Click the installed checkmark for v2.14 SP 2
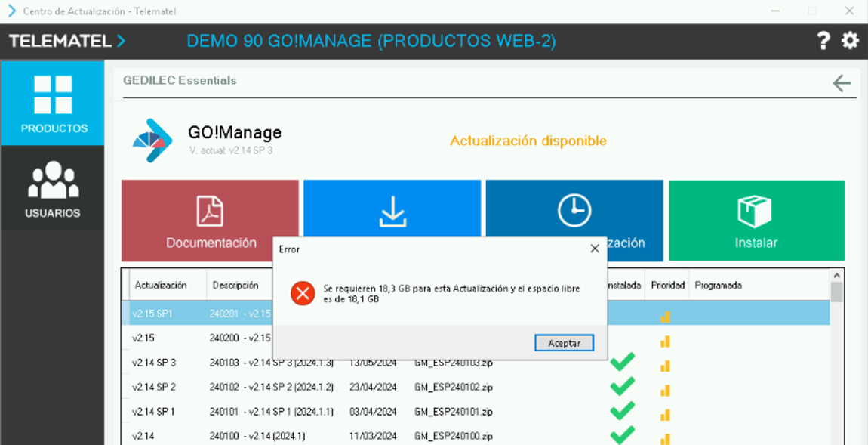Image resolution: width=868 pixels, height=445 pixels. 622,387
